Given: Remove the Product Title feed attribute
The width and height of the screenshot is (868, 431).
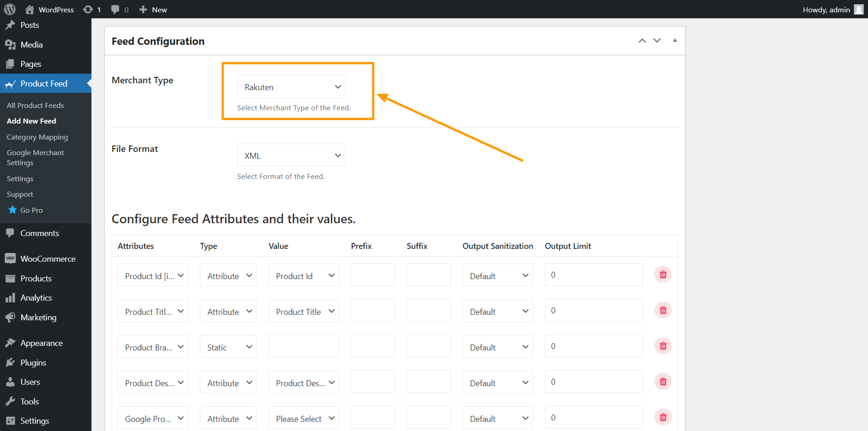Looking at the screenshot, I should point(663,310).
